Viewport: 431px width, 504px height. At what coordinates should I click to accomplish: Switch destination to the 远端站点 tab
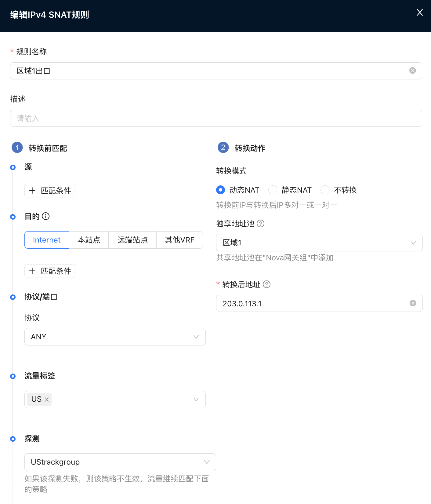coord(132,240)
